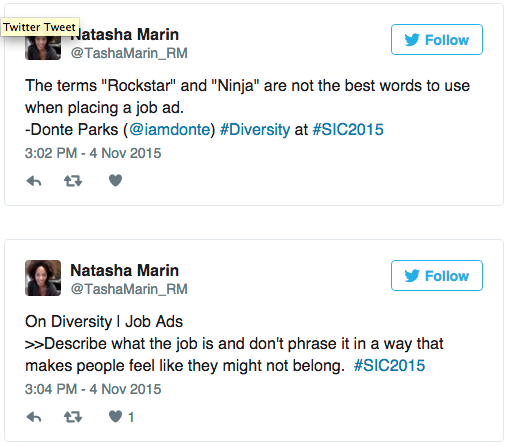Viewport: 509px width, 446px height.
Task: Like the Job Ads tweet heart icon
Action: click(x=115, y=416)
